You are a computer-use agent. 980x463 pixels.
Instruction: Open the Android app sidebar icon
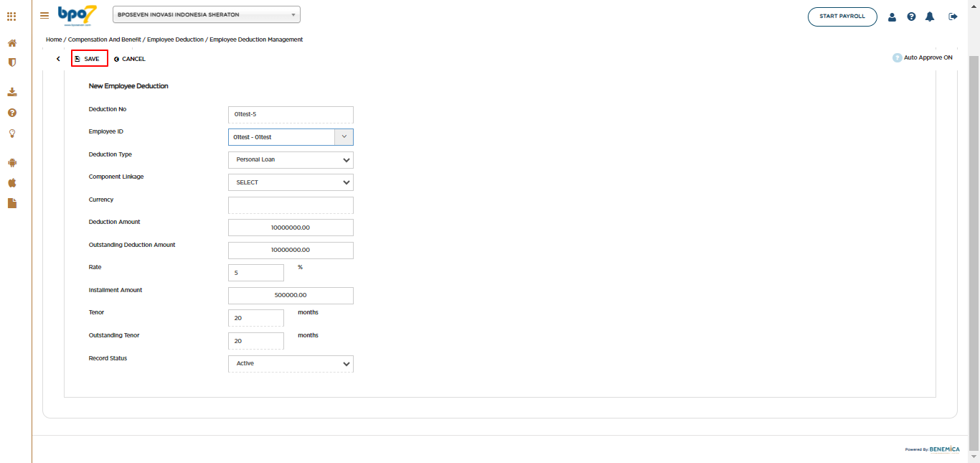(x=12, y=163)
